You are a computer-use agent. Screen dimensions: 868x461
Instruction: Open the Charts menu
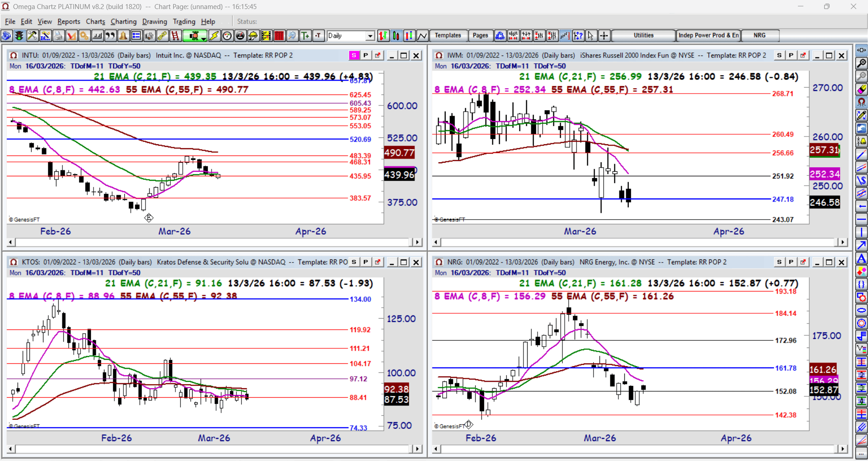95,22
